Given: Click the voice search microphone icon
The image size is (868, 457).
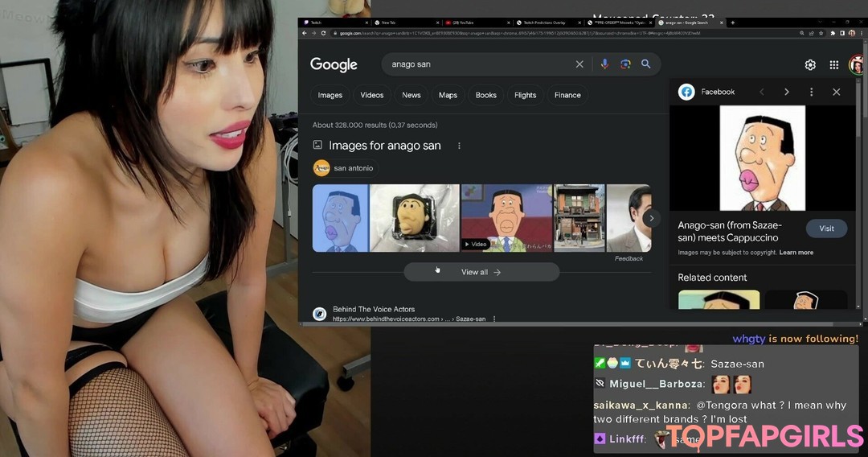Looking at the screenshot, I should [604, 64].
